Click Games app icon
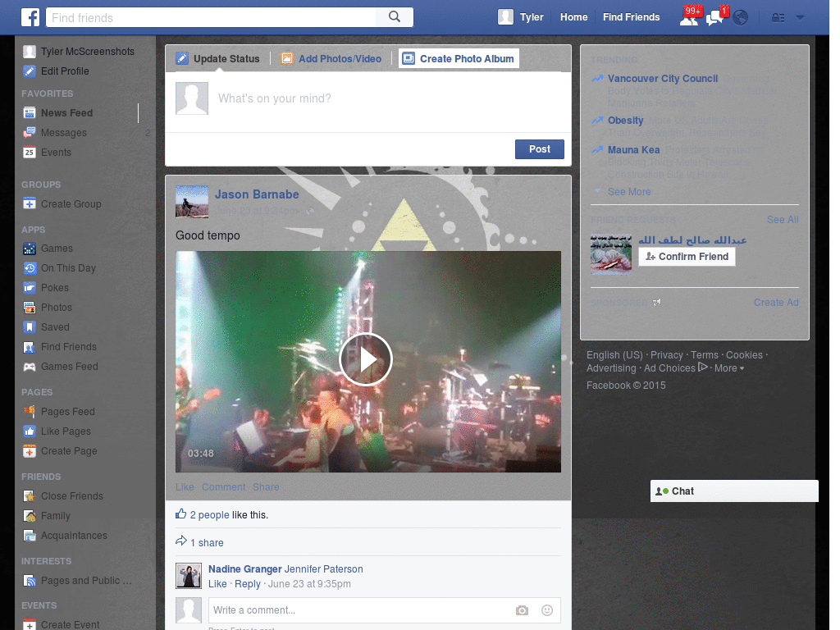The image size is (840, 630). (x=30, y=249)
